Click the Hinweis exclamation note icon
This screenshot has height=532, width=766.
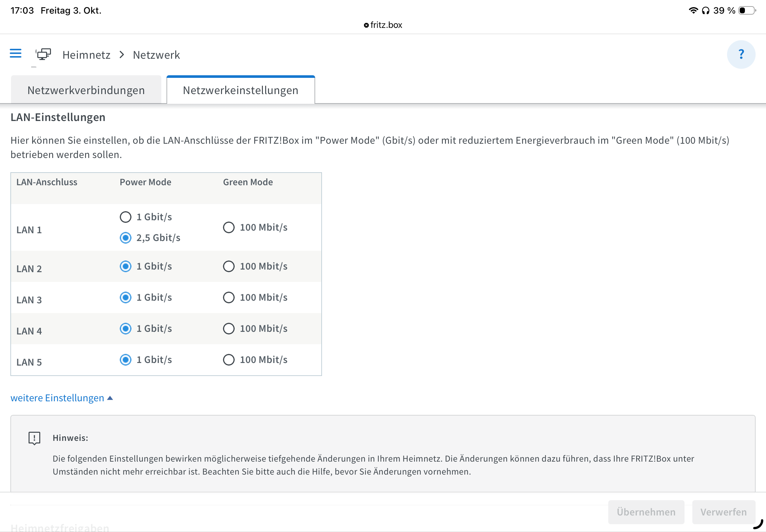coord(34,438)
